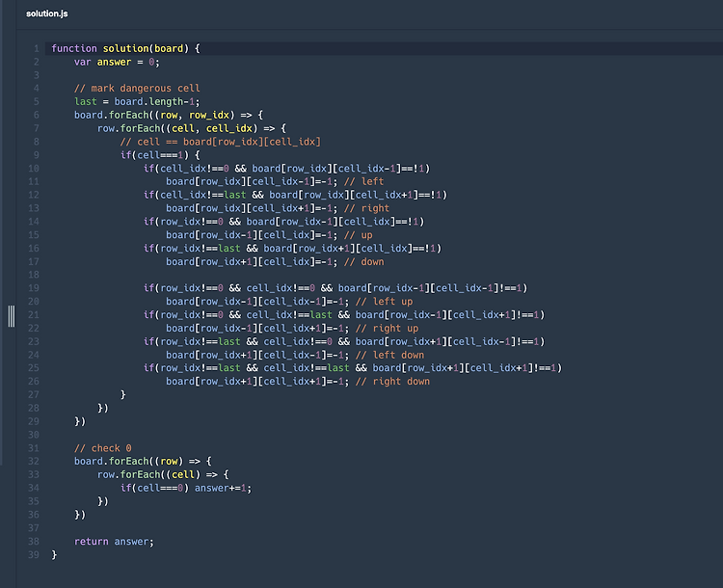
Task: Click 'if(cell===0) answer+=1;' line
Action: coord(186,488)
